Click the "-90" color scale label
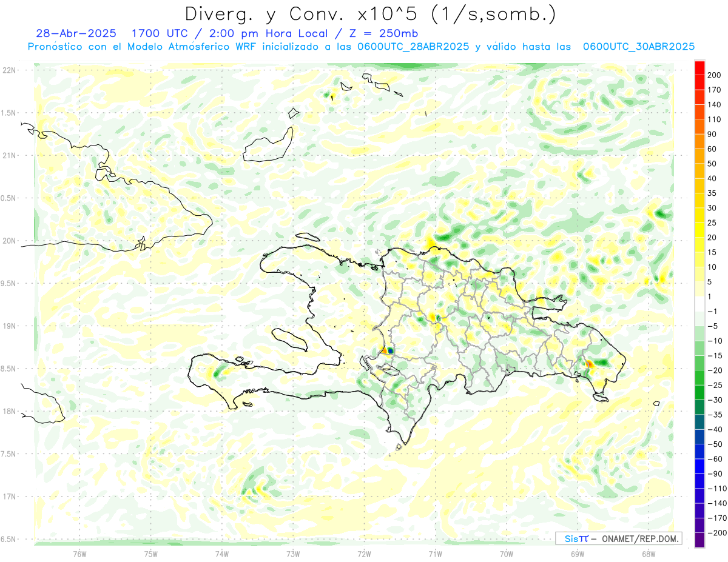Image resolution: width=728 pixels, height=562 pixels. tap(714, 474)
